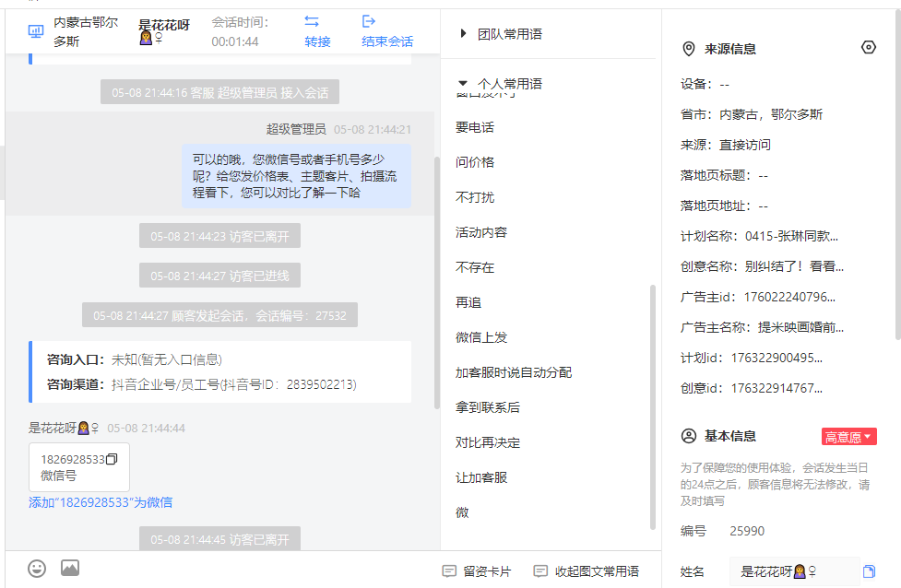The image size is (901, 588).
Task: Click the 转接 transfer link
Action: 318,41
